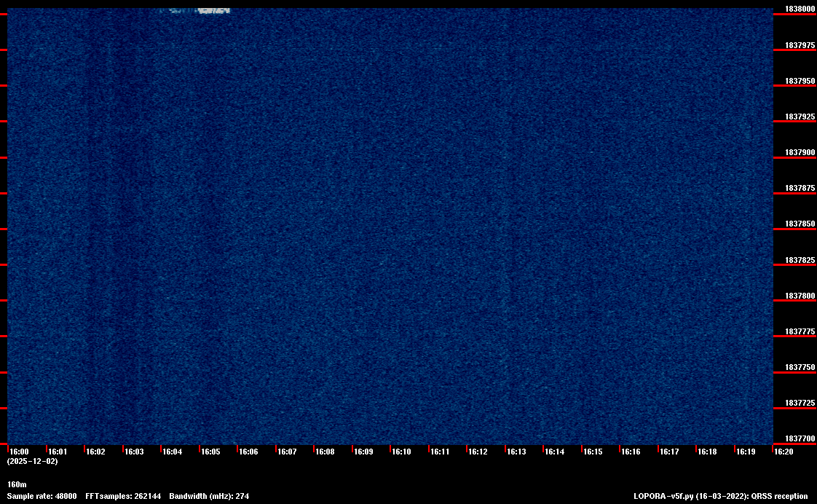The width and height of the screenshot is (817, 504).
Task: Click the 16:06 time label
Action: pyautogui.click(x=248, y=452)
